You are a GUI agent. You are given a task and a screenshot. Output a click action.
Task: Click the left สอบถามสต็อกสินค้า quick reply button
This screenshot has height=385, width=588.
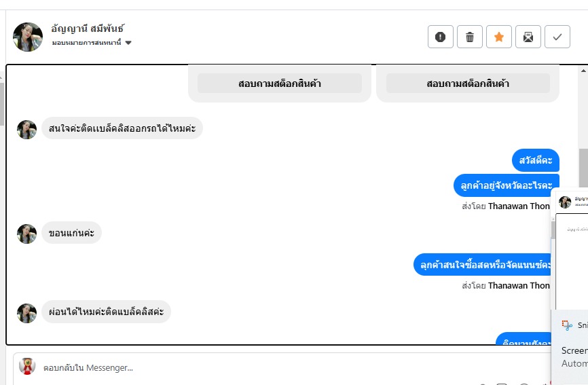(280, 84)
